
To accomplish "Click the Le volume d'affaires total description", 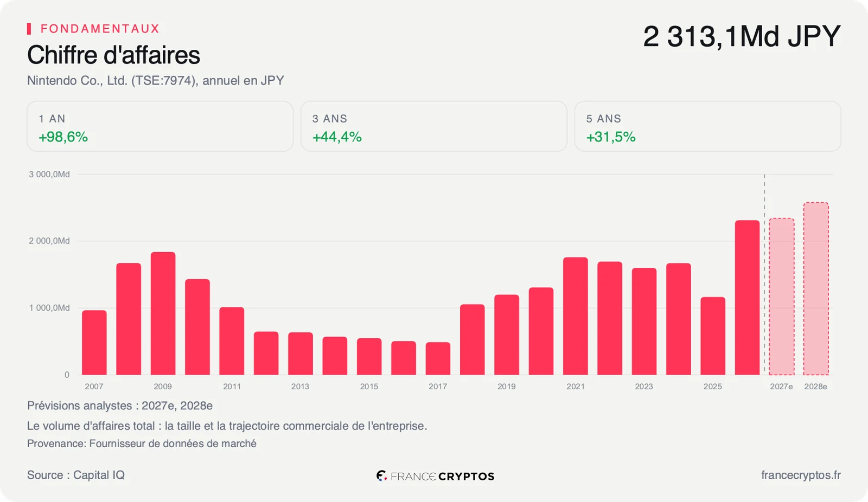I will (x=227, y=426).
